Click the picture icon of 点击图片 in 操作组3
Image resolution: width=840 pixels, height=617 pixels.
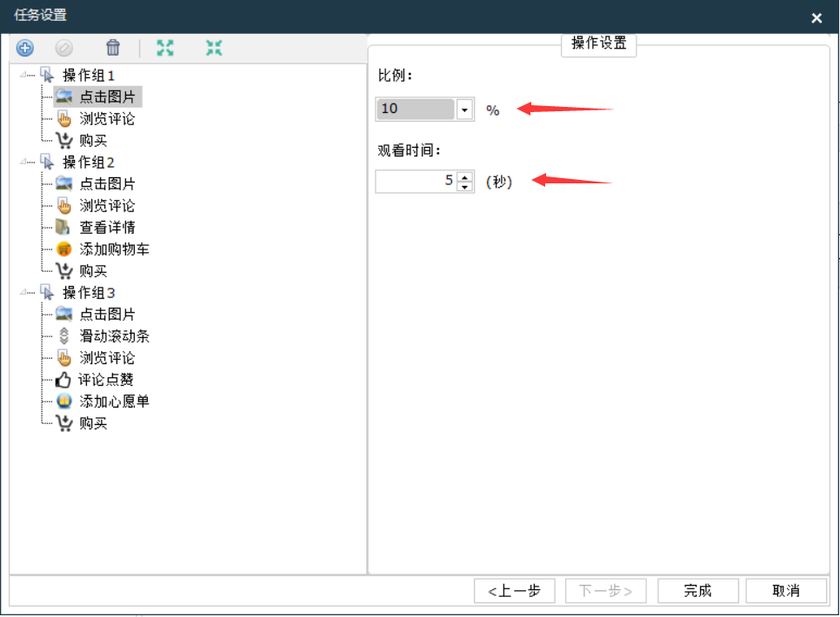pos(63,314)
